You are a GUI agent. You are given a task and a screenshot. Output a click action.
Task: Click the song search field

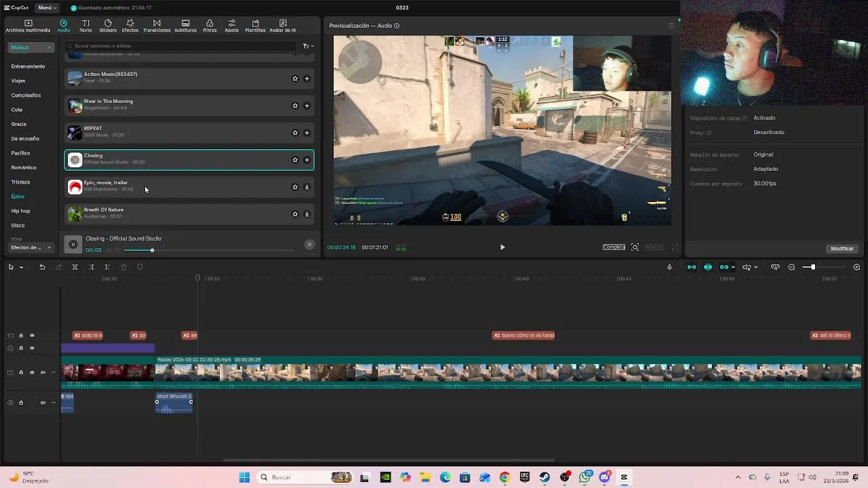tap(182, 46)
